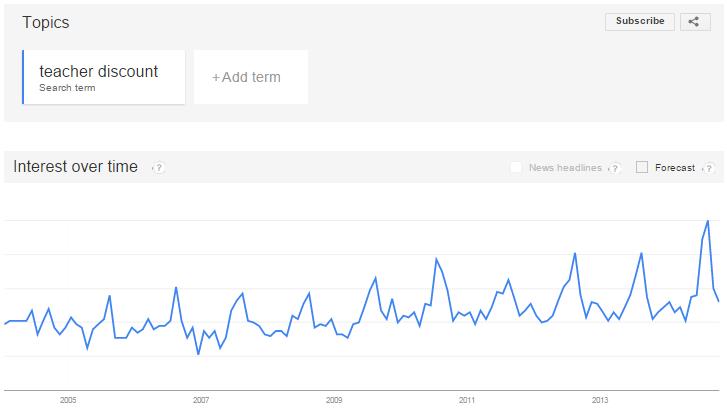Toggle the News headlines checkbox
The image size is (727, 416).
coord(516,167)
